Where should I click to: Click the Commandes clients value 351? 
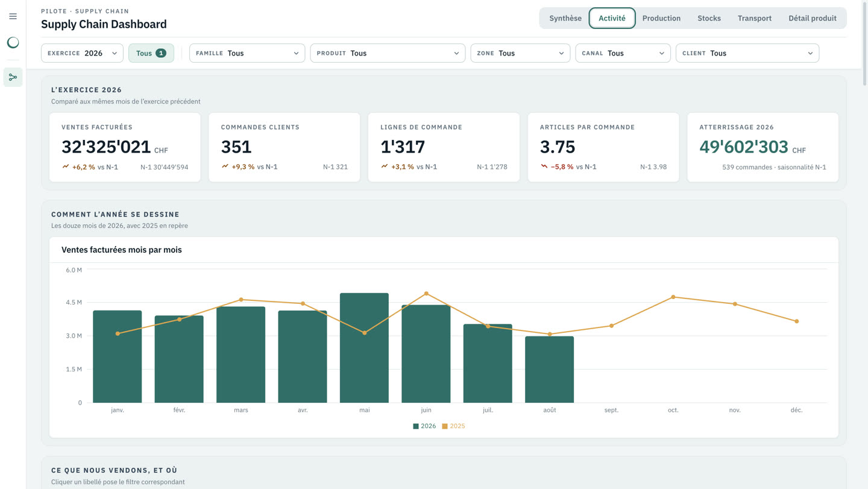click(236, 147)
